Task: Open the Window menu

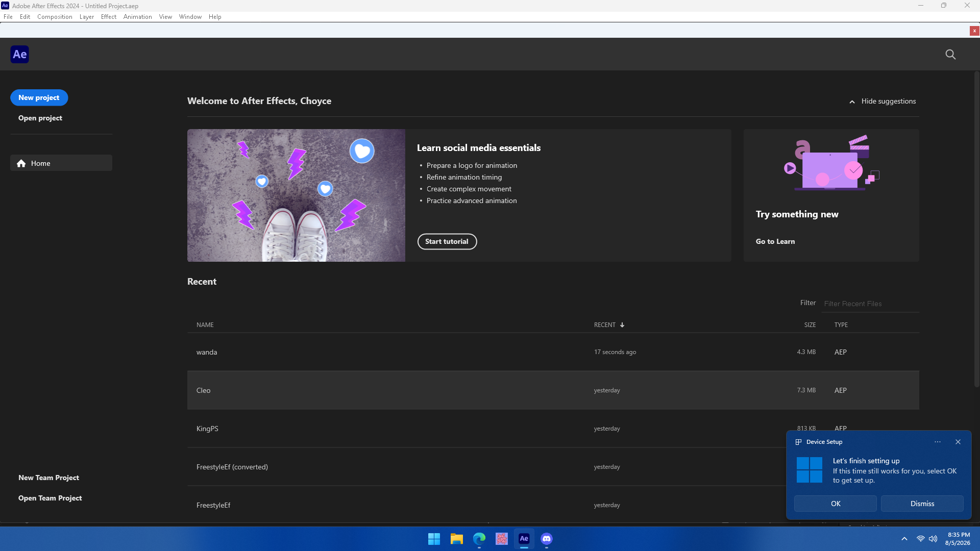Action: pos(190,17)
